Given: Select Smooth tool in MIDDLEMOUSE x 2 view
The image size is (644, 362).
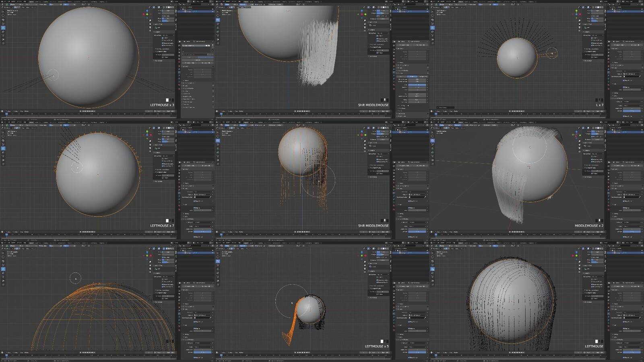Looking at the screenshot, I should pyautogui.click(x=432, y=145).
